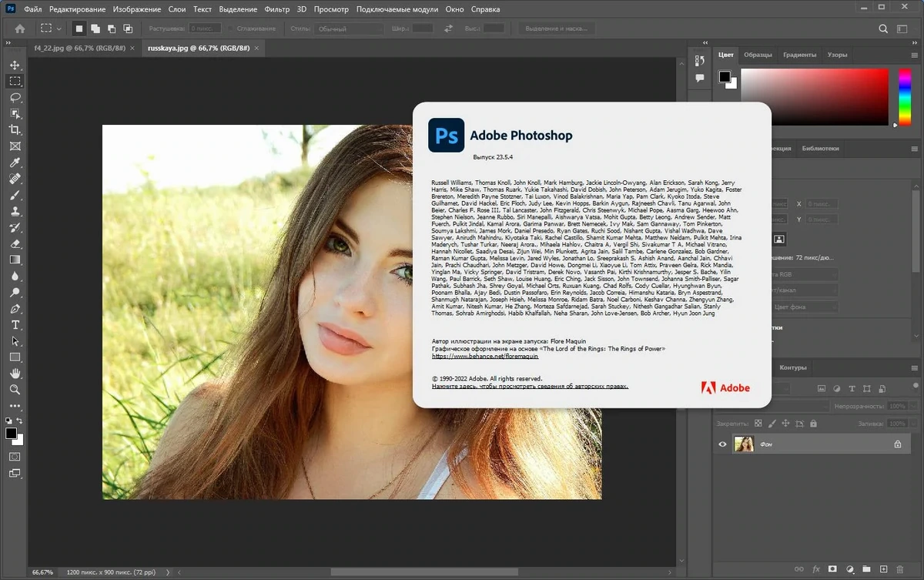Toggle lock all padlock in Закрепить row
This screenshot has width=924, height=580.
(x=814, y=424)
